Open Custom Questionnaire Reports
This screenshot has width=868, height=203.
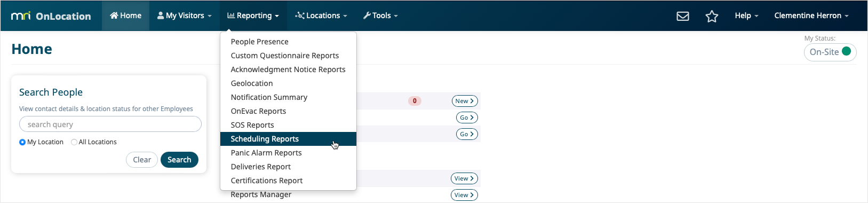pyautogui.click(x=288, y=56)
